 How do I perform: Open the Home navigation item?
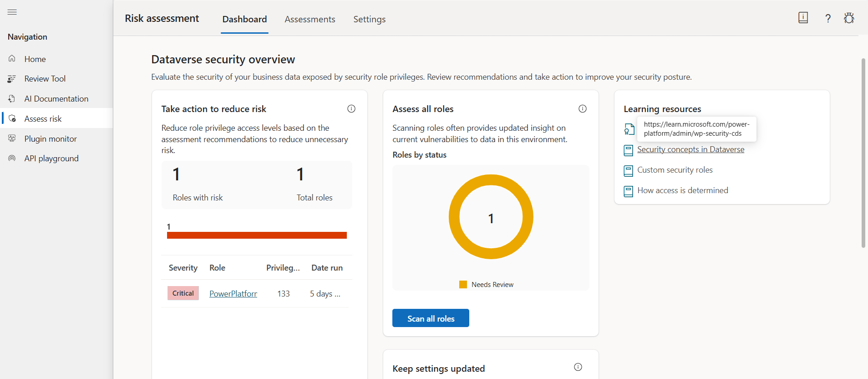pos(35,59)
